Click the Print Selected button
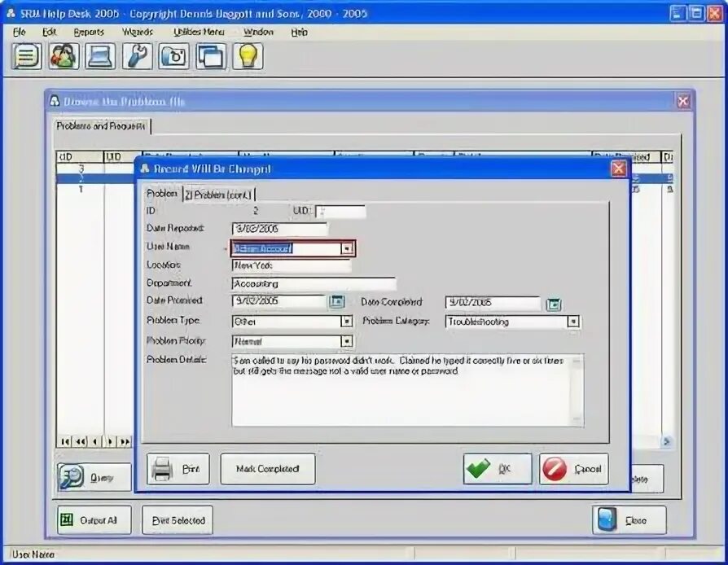Viewport: 728px width, 565px height. [x=178, y=520]
